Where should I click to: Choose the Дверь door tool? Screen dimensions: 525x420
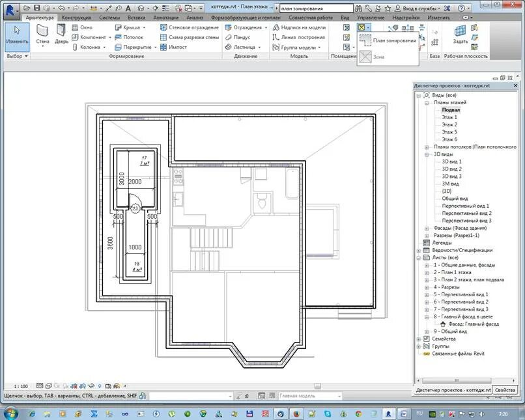(x=61, y=31)
